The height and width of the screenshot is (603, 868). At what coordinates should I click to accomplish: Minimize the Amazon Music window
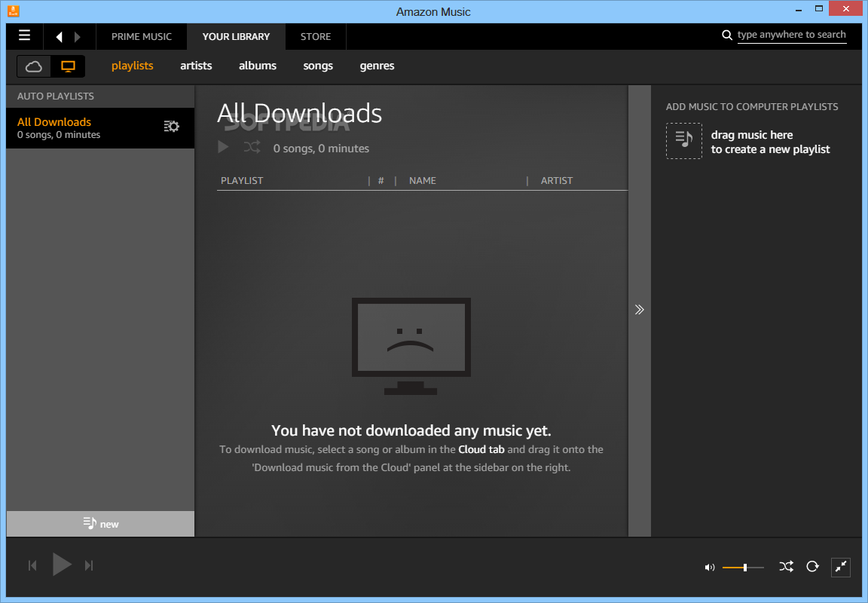(799, 9)
